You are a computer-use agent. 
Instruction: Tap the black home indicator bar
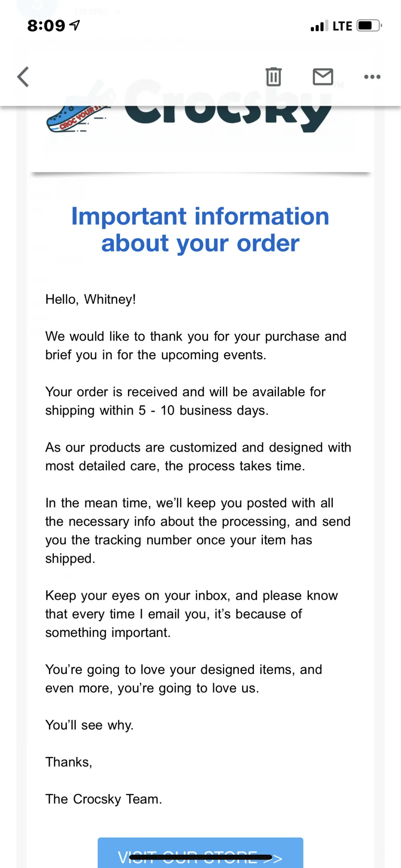[x=200, y=857]
